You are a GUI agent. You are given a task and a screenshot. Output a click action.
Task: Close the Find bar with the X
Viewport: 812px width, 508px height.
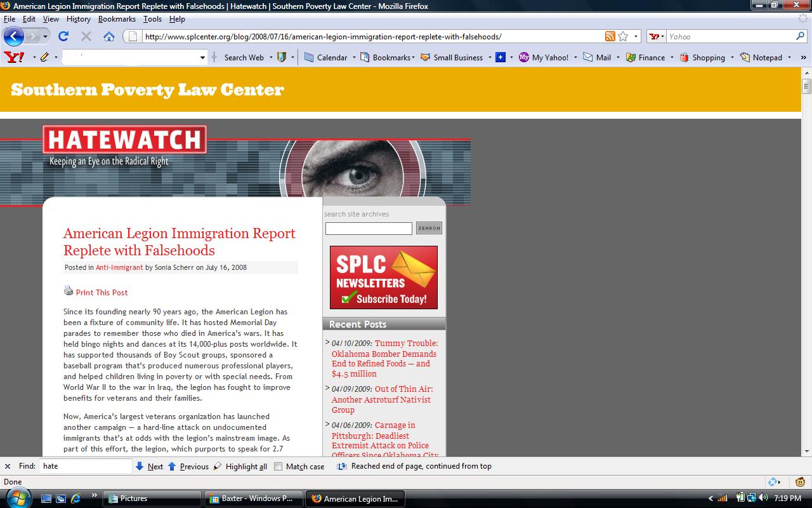[8, 466]
